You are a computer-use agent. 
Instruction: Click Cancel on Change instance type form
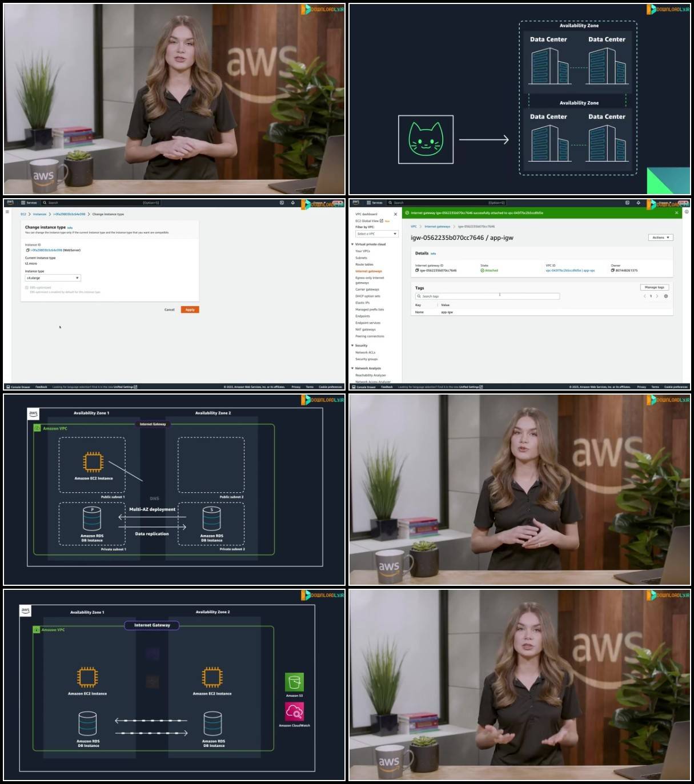[x=169, y=309]
